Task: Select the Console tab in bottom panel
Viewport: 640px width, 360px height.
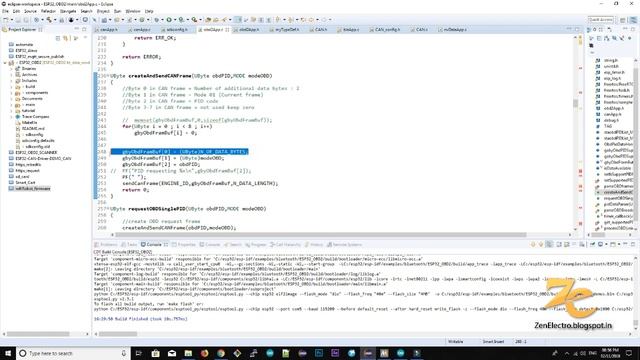Action: coord(154,244)
